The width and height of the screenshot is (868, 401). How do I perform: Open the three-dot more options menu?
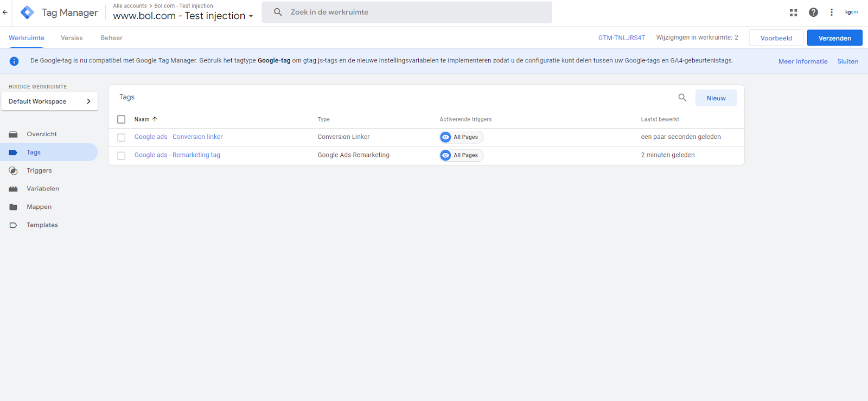coord(831,12)
